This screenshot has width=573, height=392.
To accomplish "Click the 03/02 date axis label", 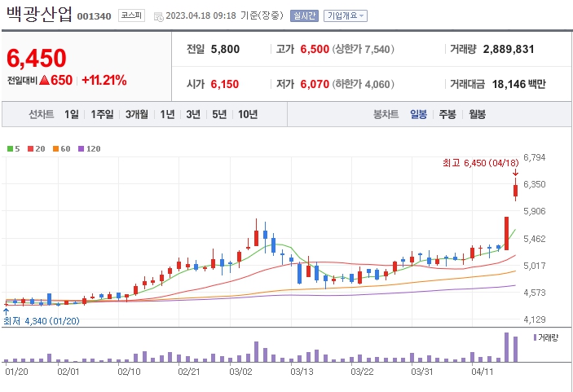I will (x=240, y=372).
